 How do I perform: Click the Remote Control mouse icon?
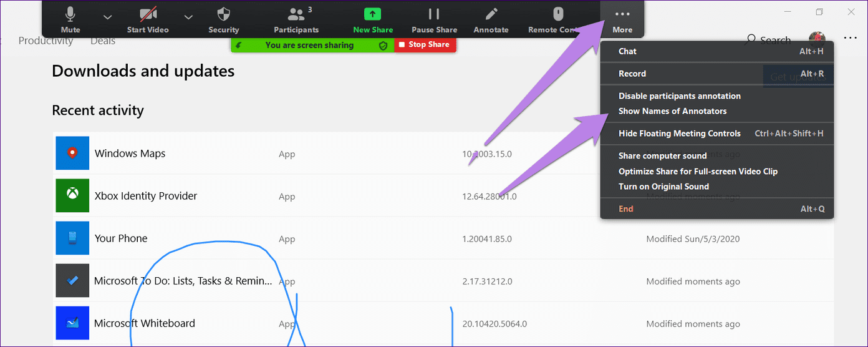558,14
